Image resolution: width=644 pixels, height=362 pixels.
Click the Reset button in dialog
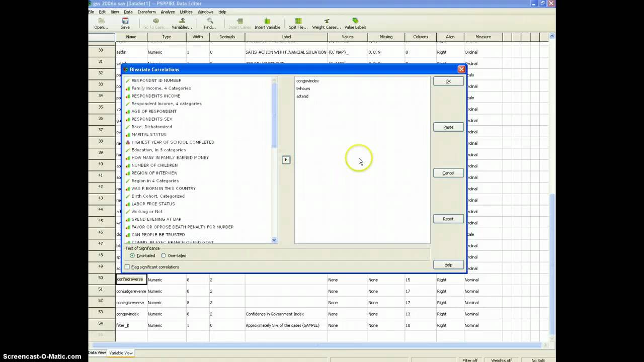pyautogui.click(x=448, y=219)
